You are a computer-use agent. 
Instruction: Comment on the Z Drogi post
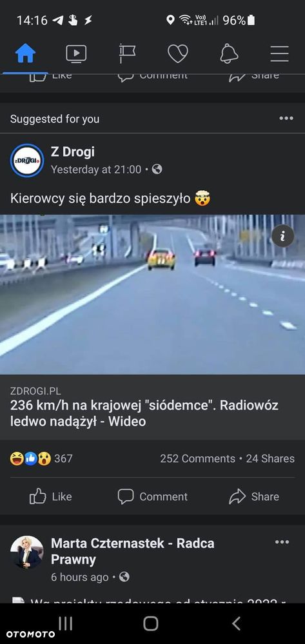[x=152, y=496]
